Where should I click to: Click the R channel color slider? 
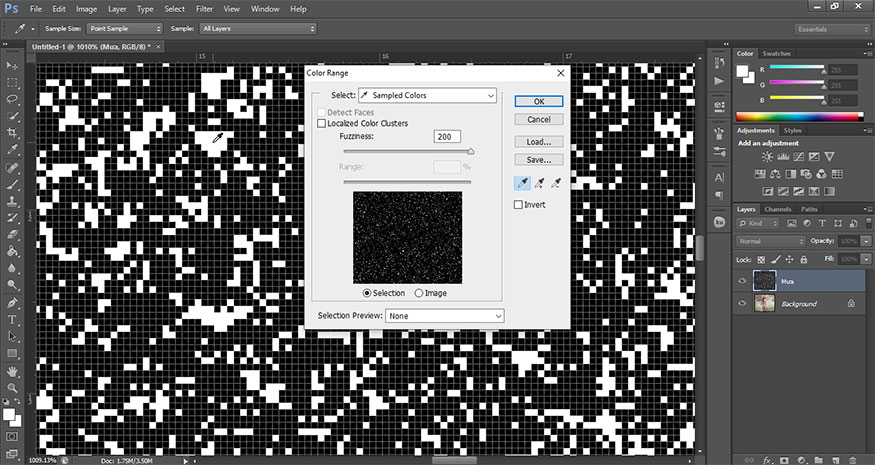[x=797, y=68]
